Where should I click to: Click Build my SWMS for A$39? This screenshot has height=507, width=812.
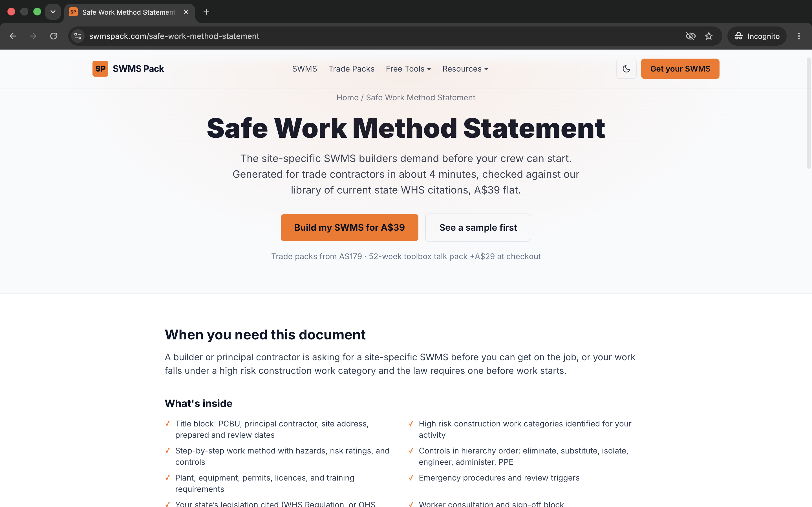pos(349,228)
